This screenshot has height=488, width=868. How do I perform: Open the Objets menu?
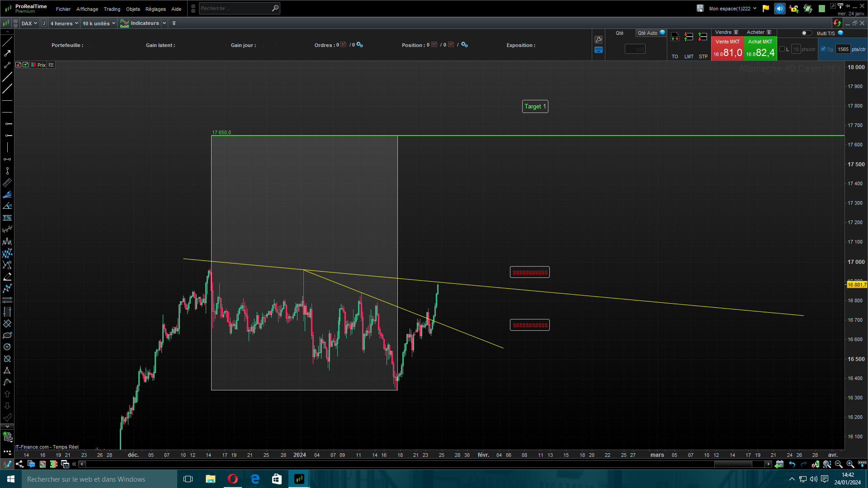(x=133, y=9)
